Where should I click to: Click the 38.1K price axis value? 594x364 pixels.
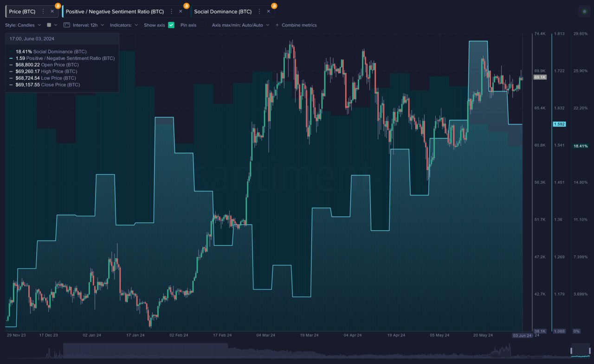click(x=540, y=331)
